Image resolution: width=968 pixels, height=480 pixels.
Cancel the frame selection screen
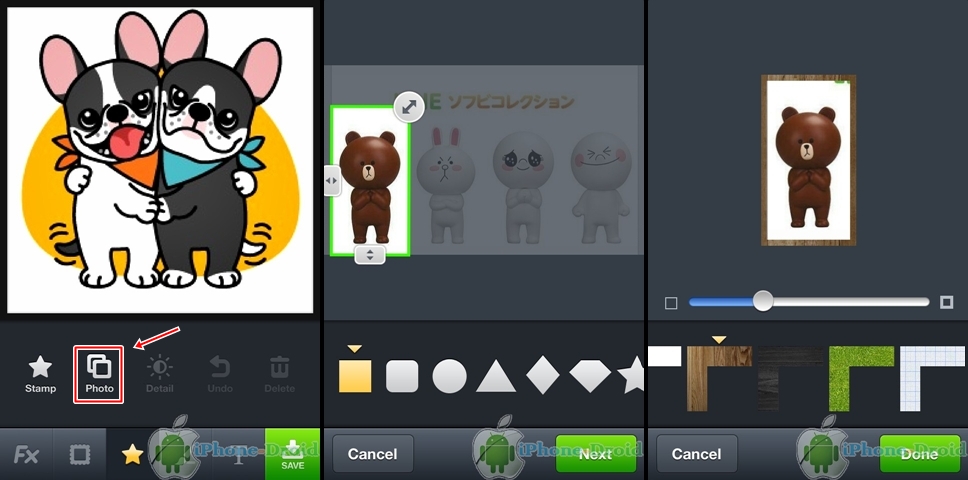point(696,454)
